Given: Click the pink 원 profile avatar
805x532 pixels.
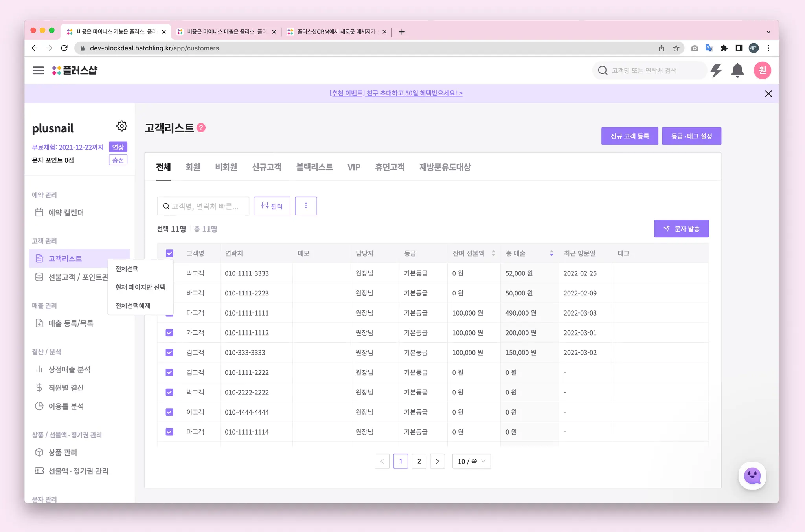Looking at the screenshot, I should [x=762, y=71].
